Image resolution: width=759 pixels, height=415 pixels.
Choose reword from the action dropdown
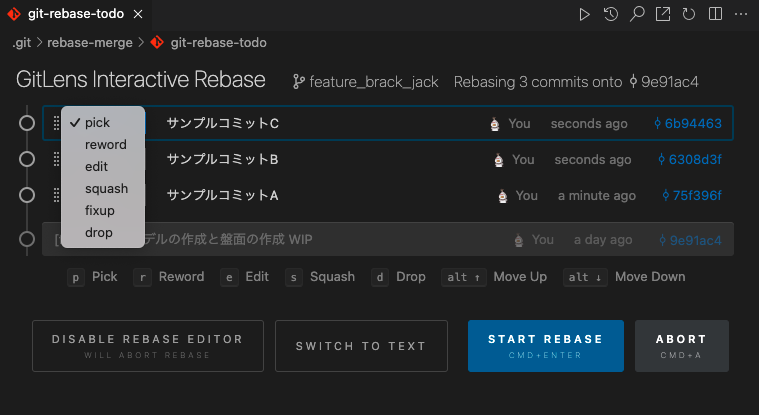click(103, 144)
